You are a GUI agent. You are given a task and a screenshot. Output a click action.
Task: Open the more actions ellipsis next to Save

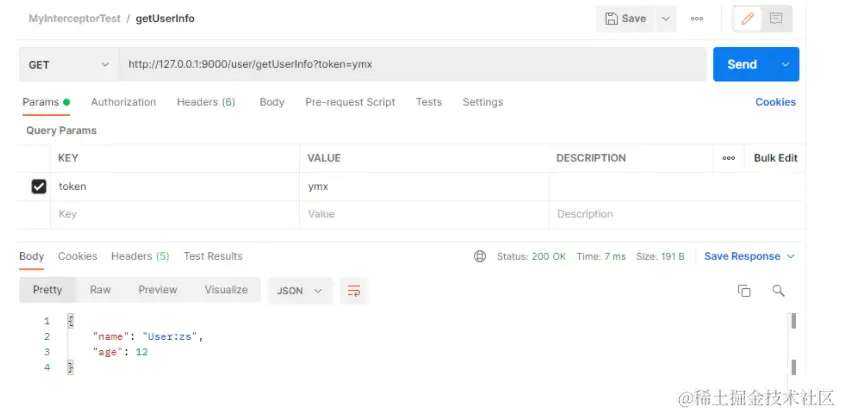tap(697, 19)
